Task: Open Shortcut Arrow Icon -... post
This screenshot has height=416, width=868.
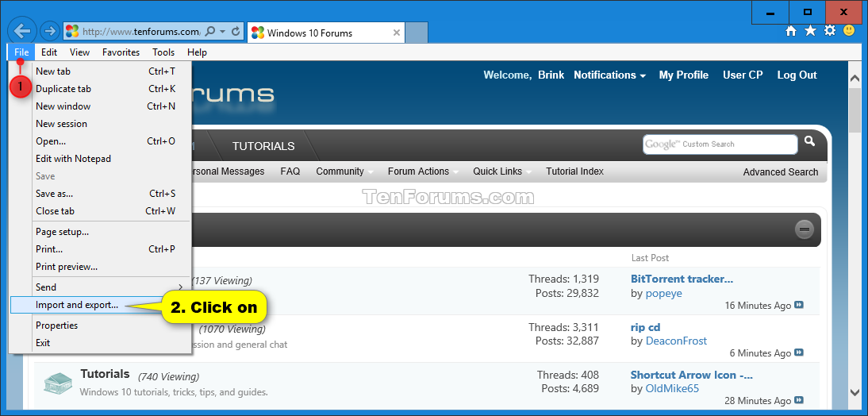Action: click(692, 375)
